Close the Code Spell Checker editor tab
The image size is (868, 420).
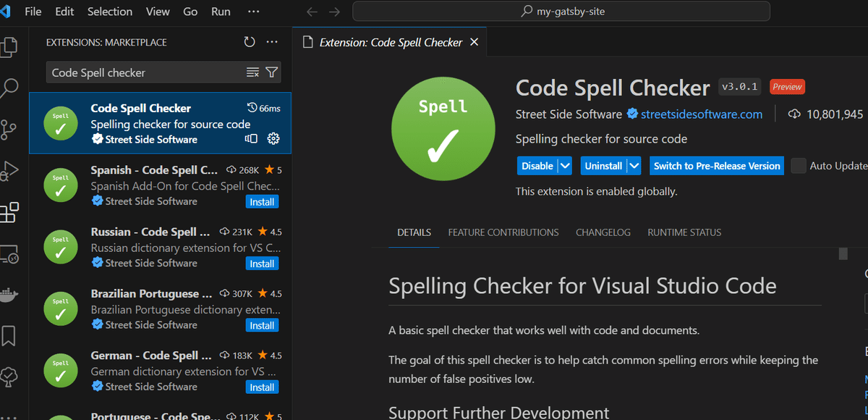(x=475, y=42)
